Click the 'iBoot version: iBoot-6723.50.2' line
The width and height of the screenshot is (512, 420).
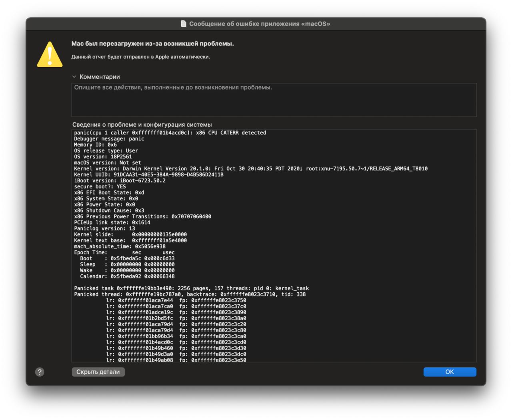click(120, 181)
